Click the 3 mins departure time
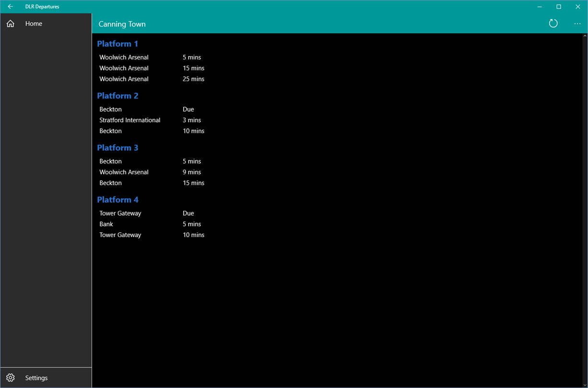 (192, 120)
